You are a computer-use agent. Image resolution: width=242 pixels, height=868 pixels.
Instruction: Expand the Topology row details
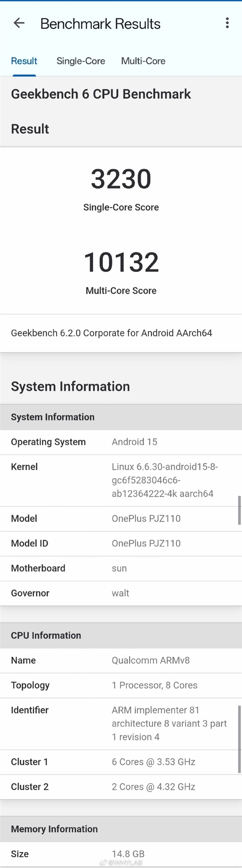point(121,685)
